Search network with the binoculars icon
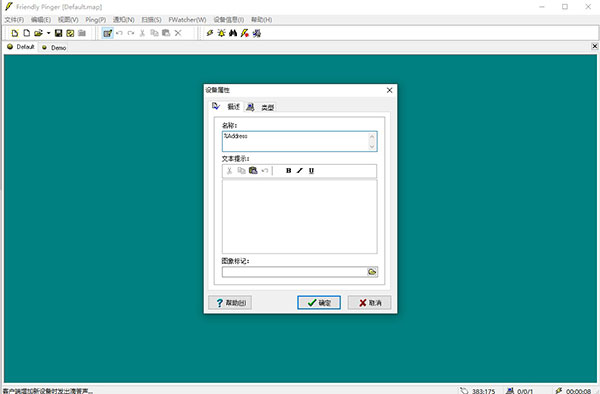Viewport: 600px width, 394px height. 233,33
